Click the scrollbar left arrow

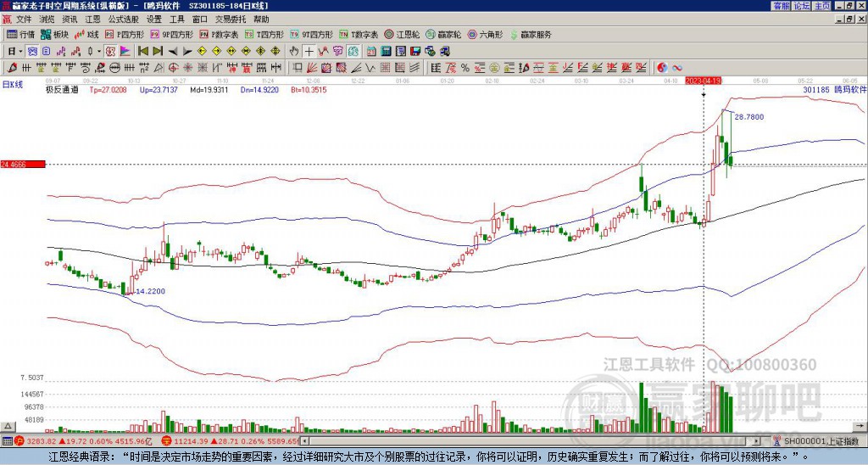pos(304,441)
